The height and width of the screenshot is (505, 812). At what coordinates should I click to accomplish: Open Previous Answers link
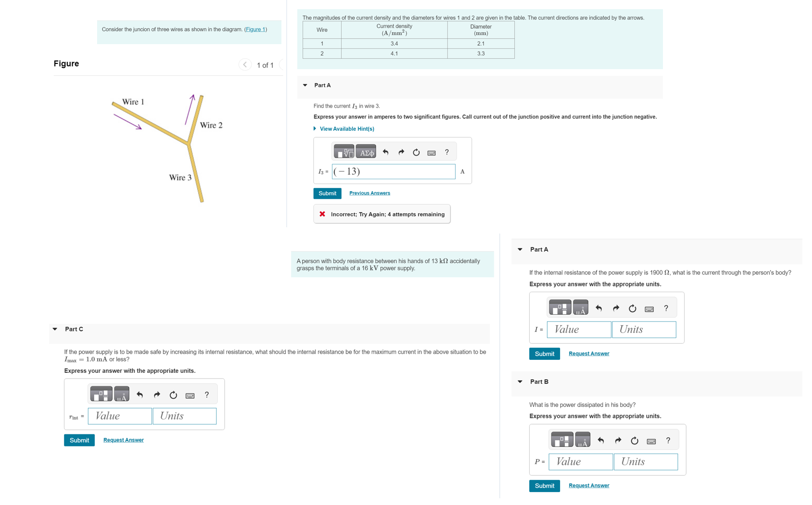pos(370,193)
